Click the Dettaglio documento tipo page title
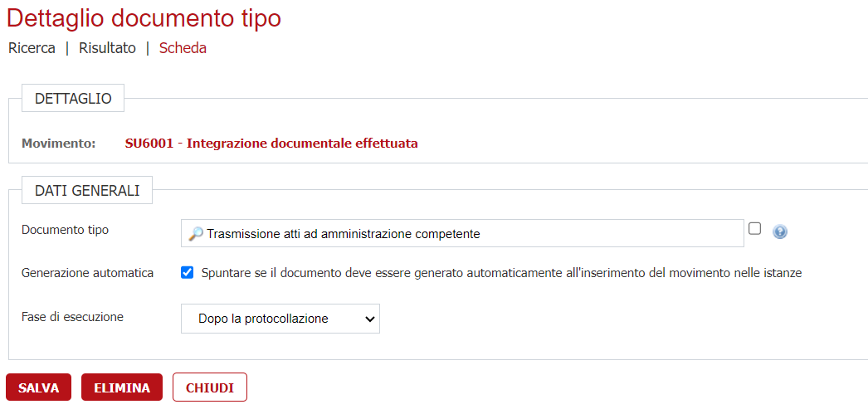The image size is (868, 419). 144,17
